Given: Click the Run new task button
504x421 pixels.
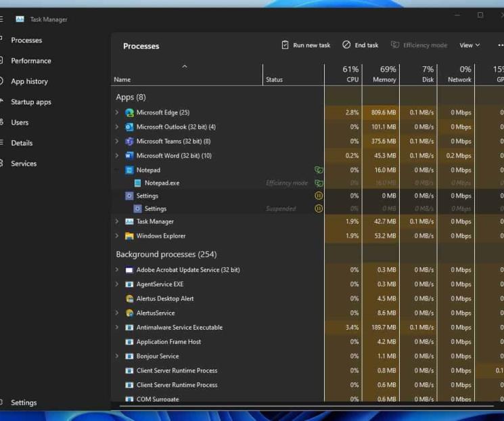Looking at the screenshot, I should point(306,45).
